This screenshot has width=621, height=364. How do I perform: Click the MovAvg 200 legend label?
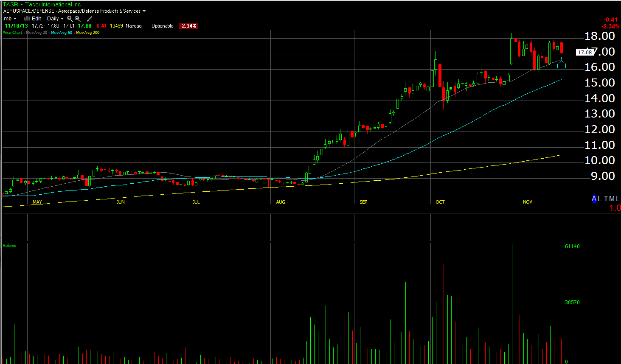[88, 33]
